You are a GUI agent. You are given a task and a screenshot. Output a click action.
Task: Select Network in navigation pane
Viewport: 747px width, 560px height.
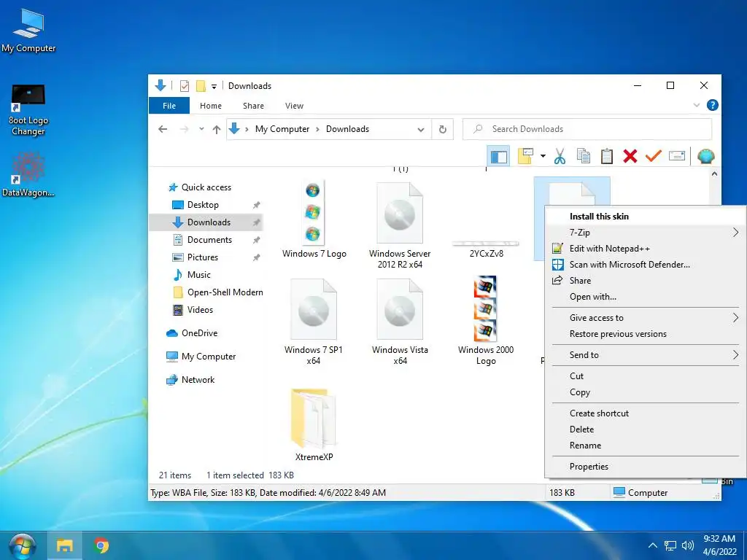pos(198,379)
